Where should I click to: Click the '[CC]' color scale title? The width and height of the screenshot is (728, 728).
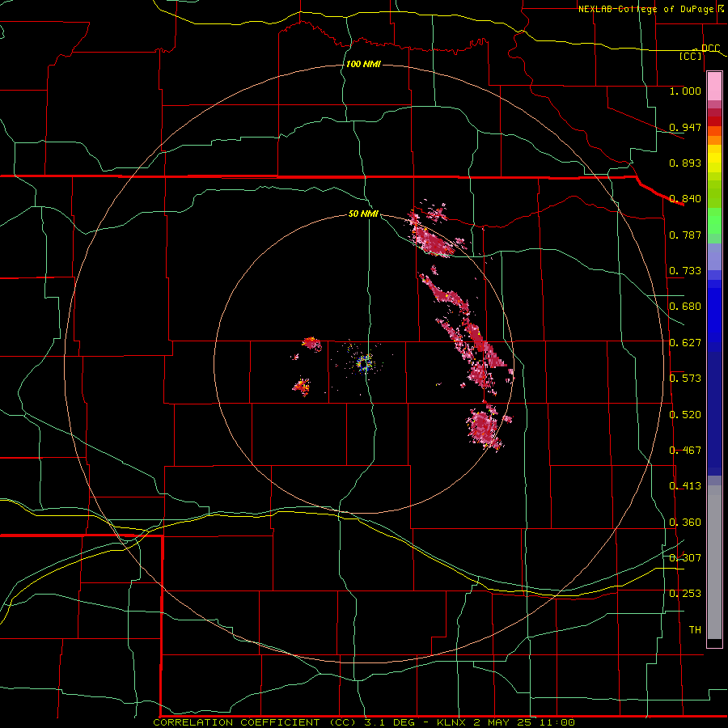(x=691, y=56)
